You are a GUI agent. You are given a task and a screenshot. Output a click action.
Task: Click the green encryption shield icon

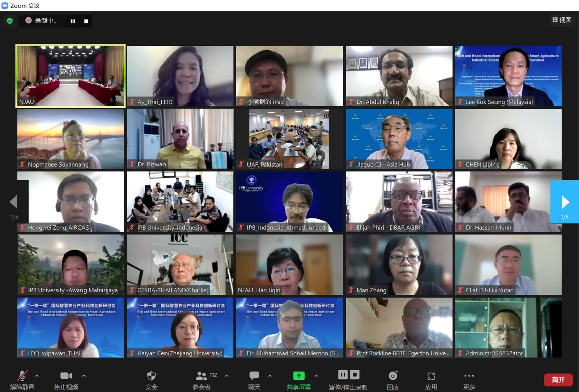9,21
